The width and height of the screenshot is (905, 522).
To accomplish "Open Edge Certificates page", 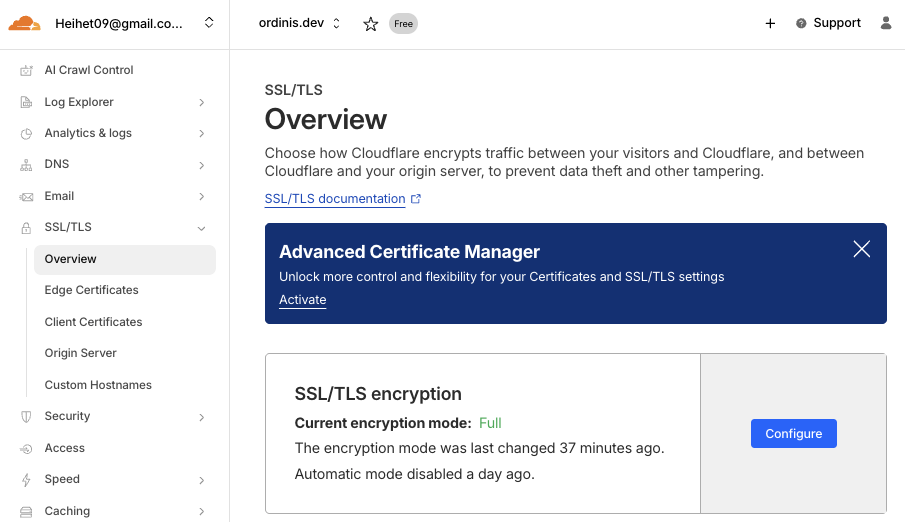I will point(91,290).
